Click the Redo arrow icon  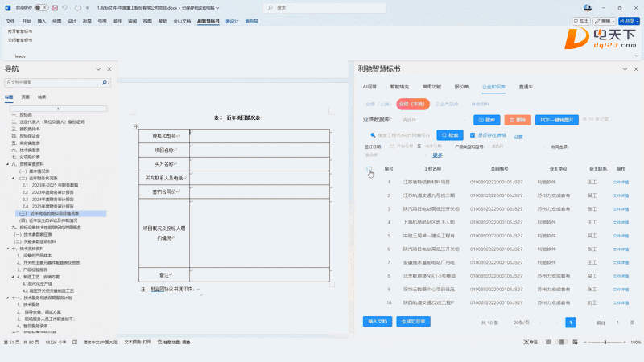(x=77, y=8)
